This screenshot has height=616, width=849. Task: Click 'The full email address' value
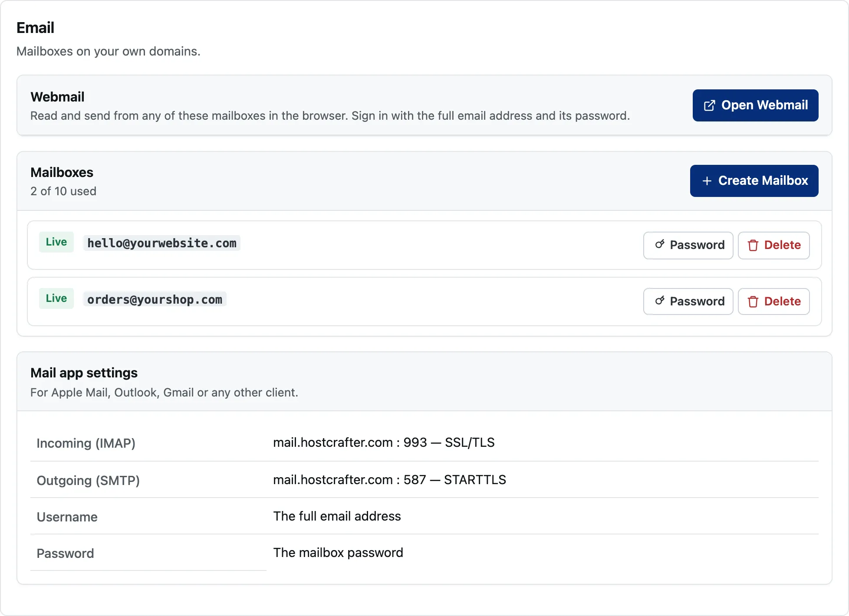coord(337,516)
